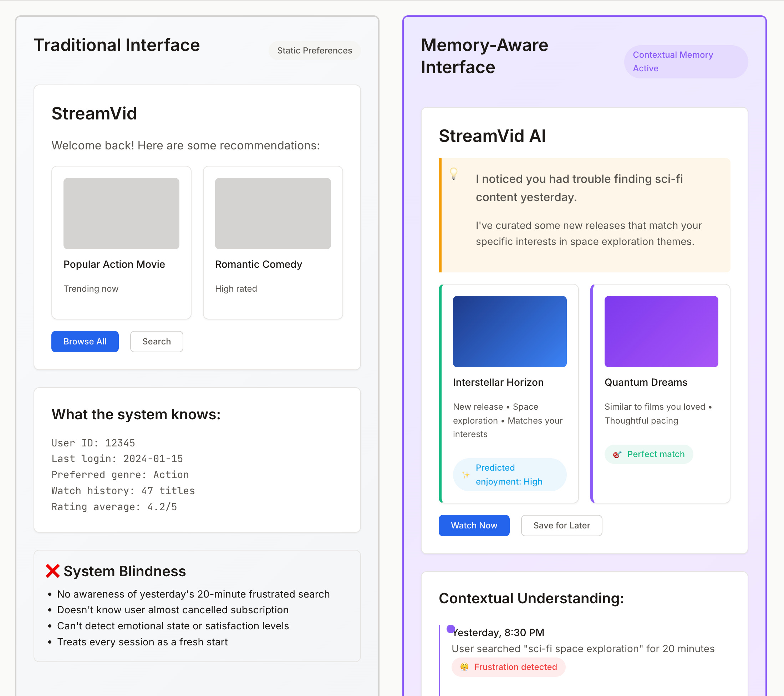Click the Static Preferences badge
This screenshot has width=784, height=696.
[314, 51]
